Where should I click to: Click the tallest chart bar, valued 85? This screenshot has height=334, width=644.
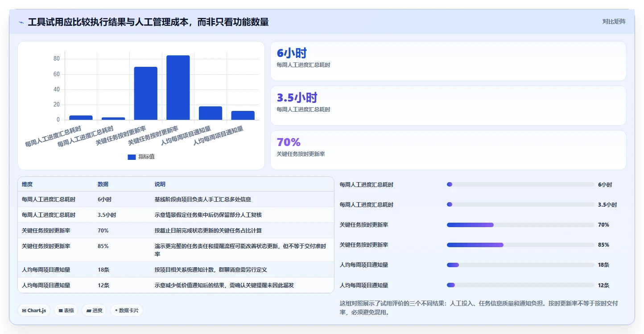(178, 87)
